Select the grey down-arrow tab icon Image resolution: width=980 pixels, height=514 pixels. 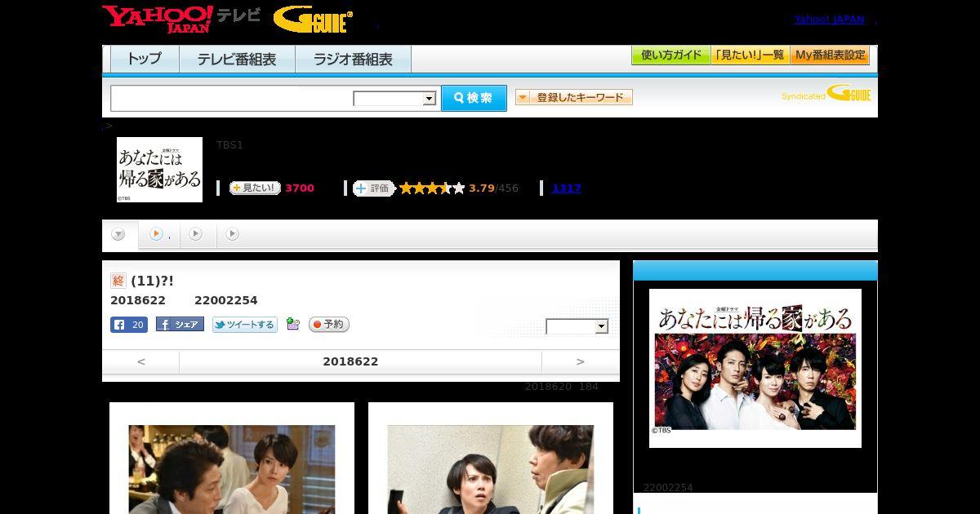pos(119,234)
